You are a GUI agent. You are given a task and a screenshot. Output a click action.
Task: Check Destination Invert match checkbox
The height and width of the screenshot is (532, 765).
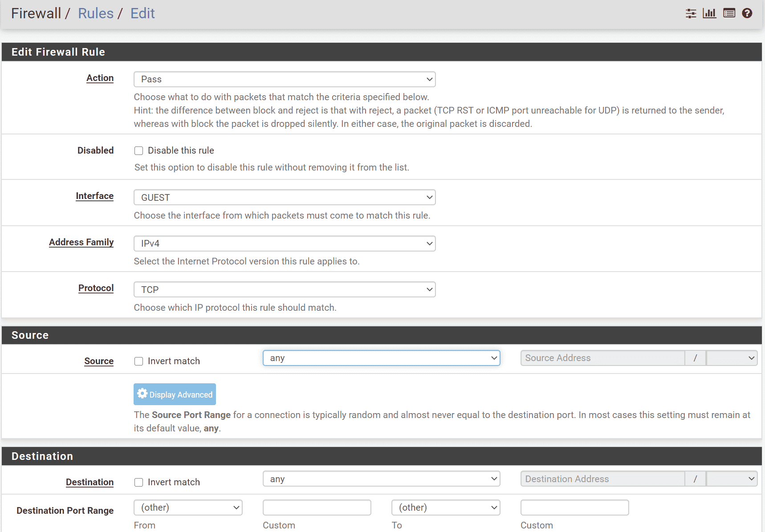coord(139,483)
